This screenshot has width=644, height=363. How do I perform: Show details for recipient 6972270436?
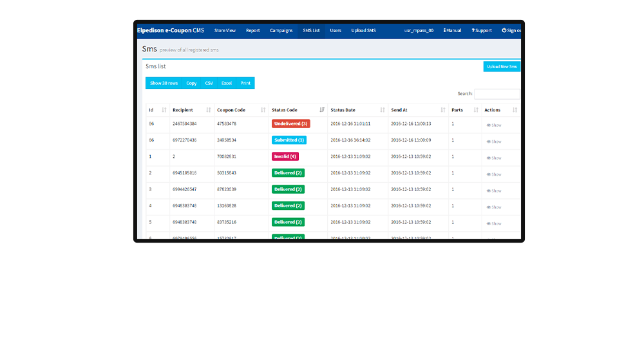coord(494,142)
